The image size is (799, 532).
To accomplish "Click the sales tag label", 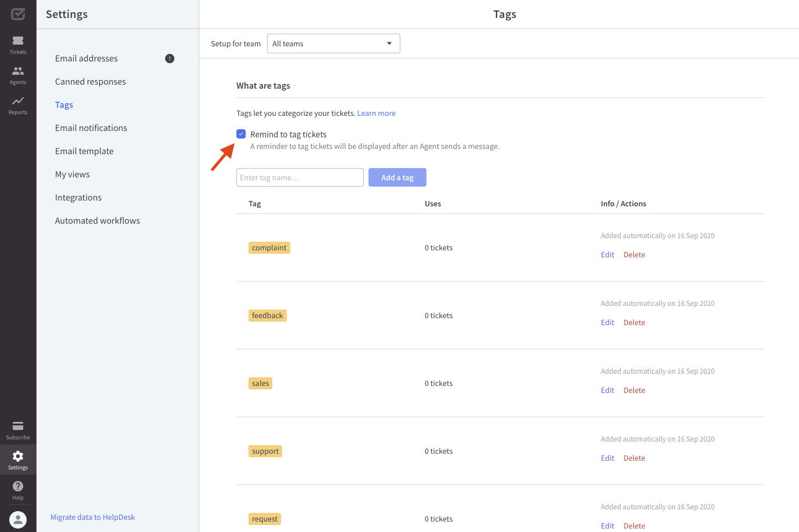I will click(x=261, y=383).
